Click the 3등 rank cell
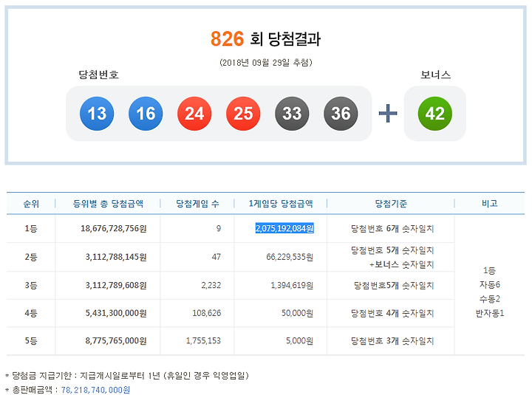 click(31, 285)
